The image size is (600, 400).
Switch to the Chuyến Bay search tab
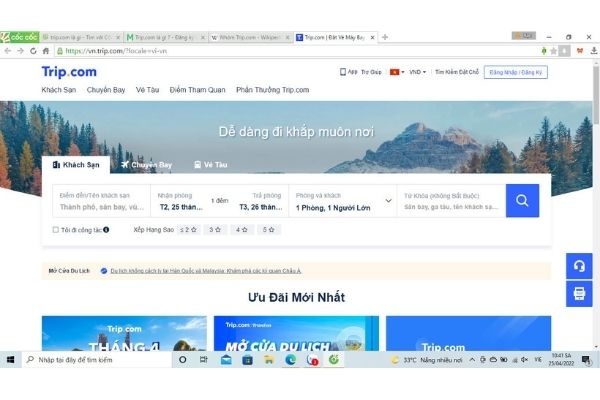point(147,165)
